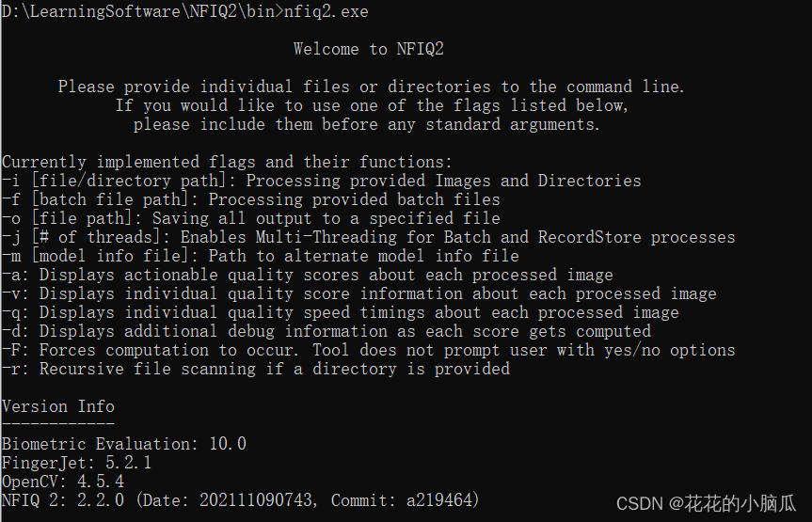The image size is (812, 522).
Task: Click the CSDN author watermark
Action: pos(706,503)
